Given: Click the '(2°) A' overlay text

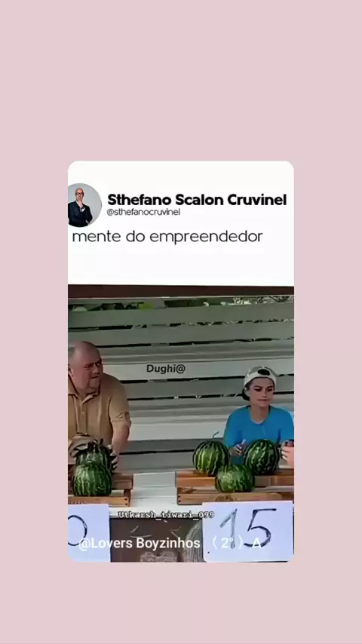Looking at the screenshot, I should 236,543.
